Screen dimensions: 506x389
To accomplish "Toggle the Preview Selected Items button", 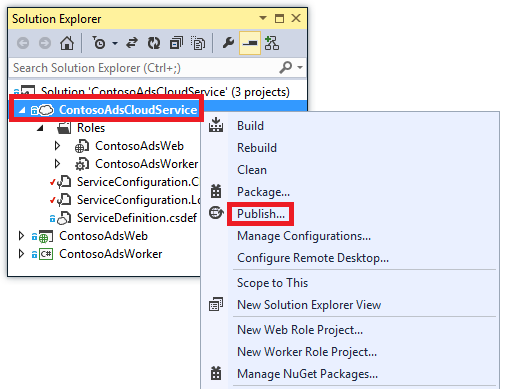I will [x=250, y=43].
